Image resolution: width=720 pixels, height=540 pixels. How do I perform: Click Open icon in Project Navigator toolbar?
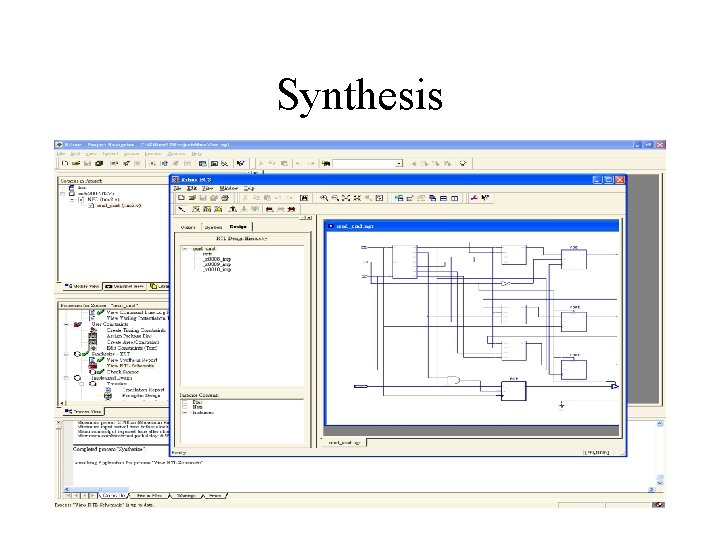pos(76,163)
